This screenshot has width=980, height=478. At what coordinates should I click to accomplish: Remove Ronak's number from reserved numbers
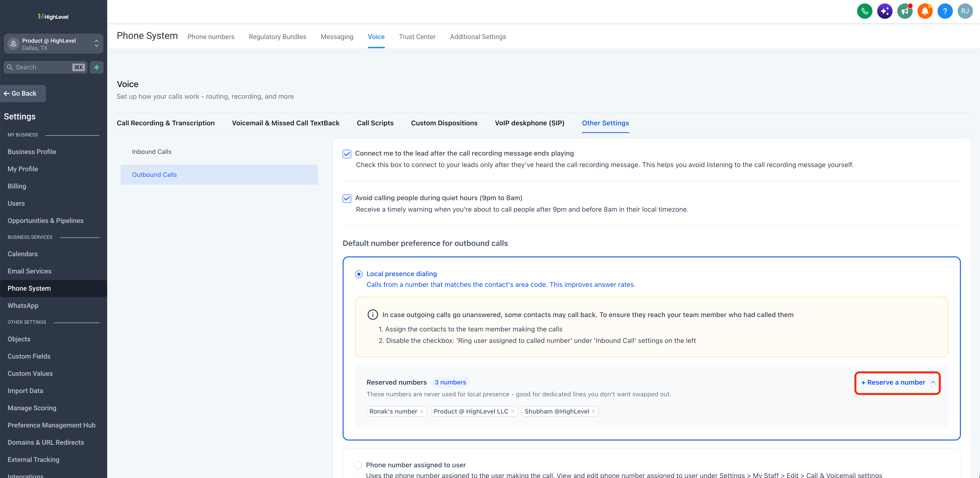(x=421, y=411)
